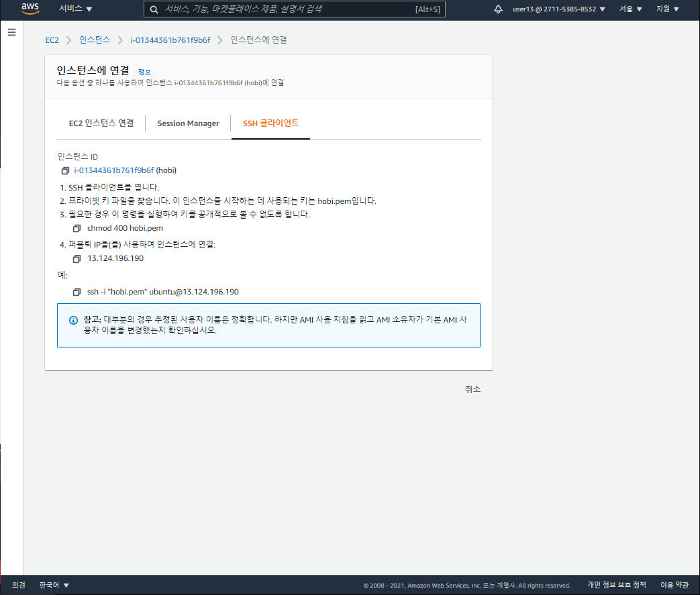This screenshot has width=700, height=595.
Task: Click the info icon in 참고 note
Action: (x=74, y=320)
